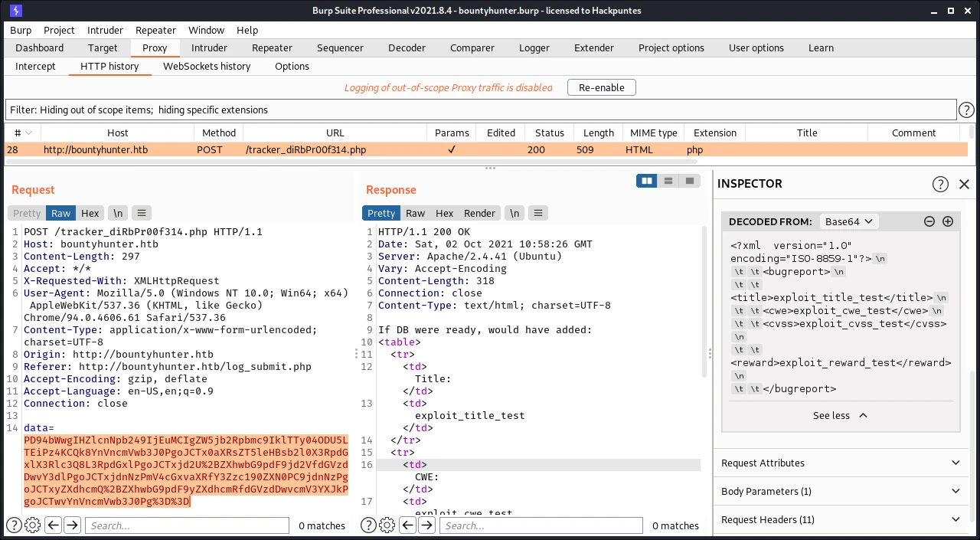
Task: Open the Request message actions hamburger menu
Action: pos(142,213)
